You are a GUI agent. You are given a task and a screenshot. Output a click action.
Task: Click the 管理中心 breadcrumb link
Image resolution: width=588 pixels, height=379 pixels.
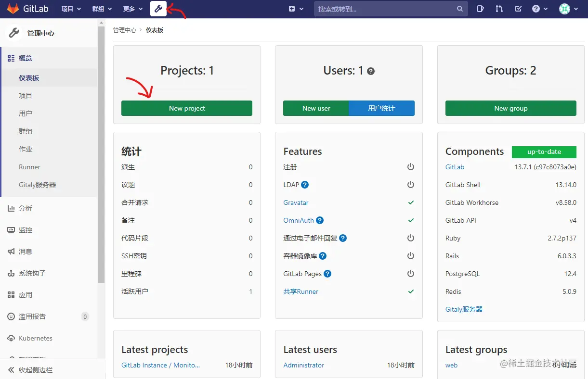[x=125, y=30]
